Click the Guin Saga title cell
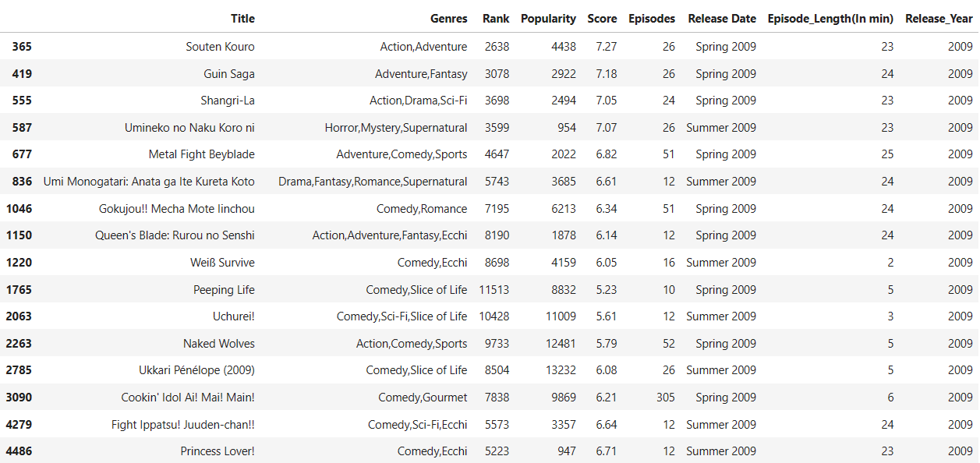The image size is (980, 463). [228, 74]
